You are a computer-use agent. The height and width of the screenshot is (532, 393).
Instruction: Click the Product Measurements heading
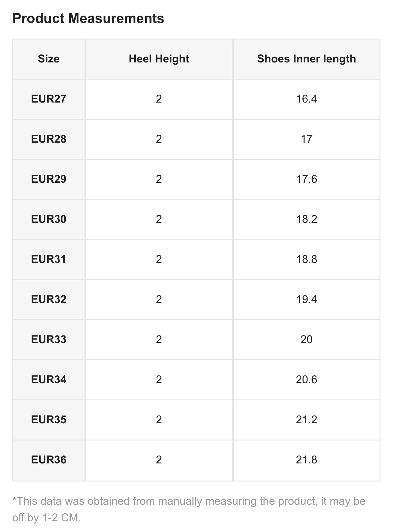click(88, 18)
